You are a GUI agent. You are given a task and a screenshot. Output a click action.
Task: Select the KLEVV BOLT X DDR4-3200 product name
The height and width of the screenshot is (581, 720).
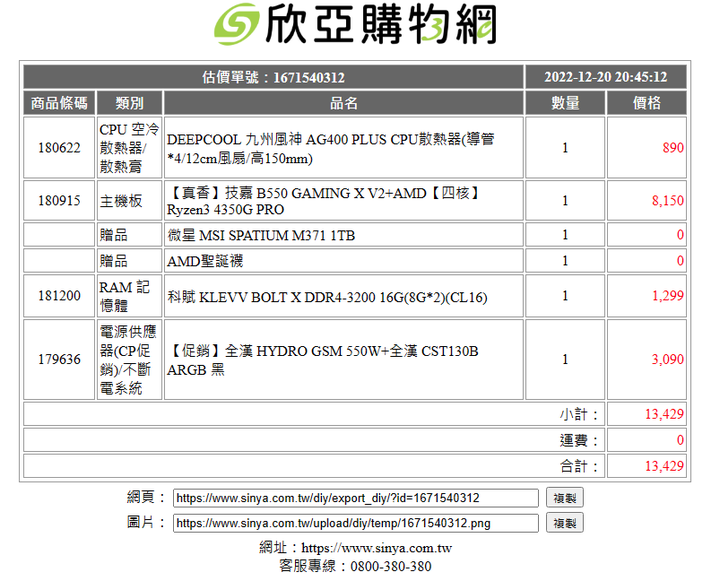click(x=327, y=297)
